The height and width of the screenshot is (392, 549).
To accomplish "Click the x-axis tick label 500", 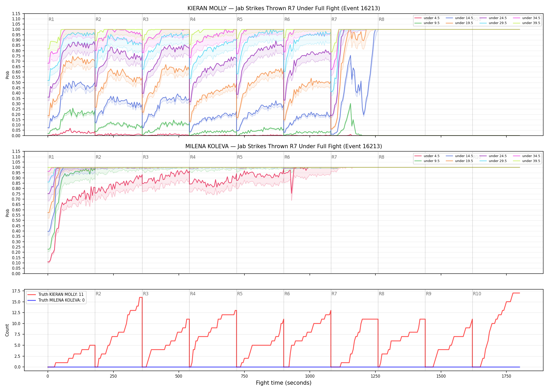I will (x=179, y=376).
